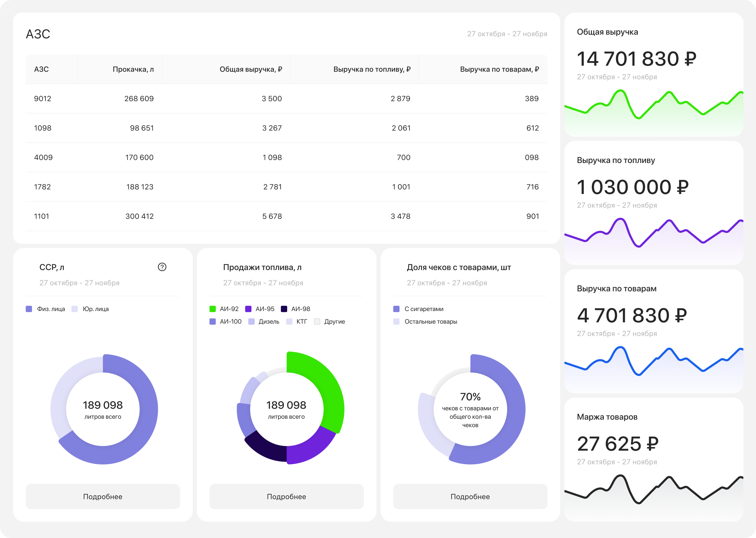
Task: Open Подробнее under the ССР chart
Action: [x=103, y=496]
